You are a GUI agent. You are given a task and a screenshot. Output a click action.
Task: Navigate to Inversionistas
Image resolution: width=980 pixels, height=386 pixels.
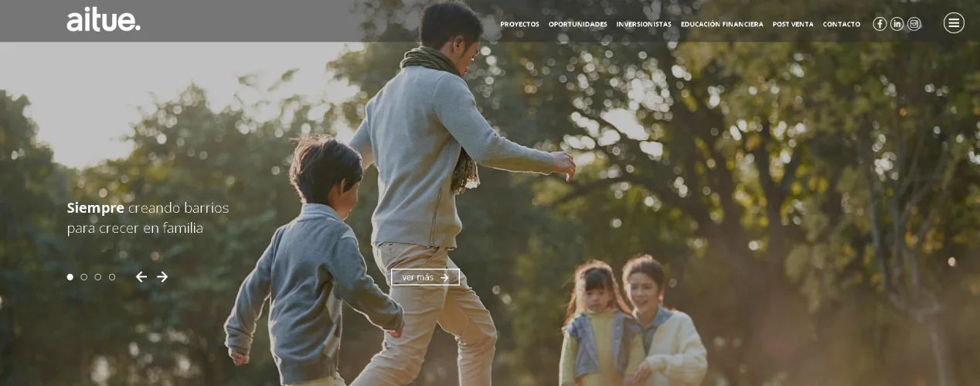(x=644, y=25)
